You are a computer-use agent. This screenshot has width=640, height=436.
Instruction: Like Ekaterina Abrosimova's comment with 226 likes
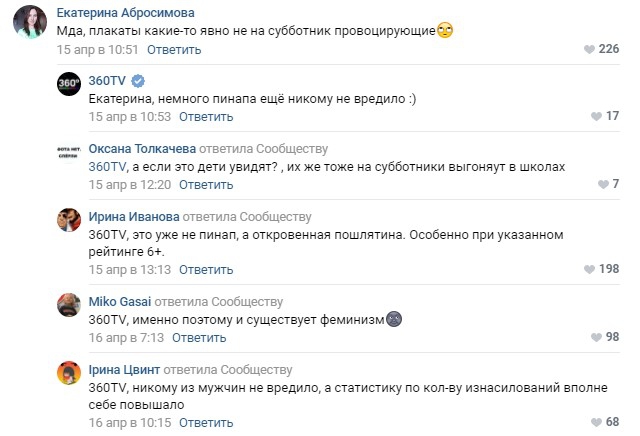[588, 49]
